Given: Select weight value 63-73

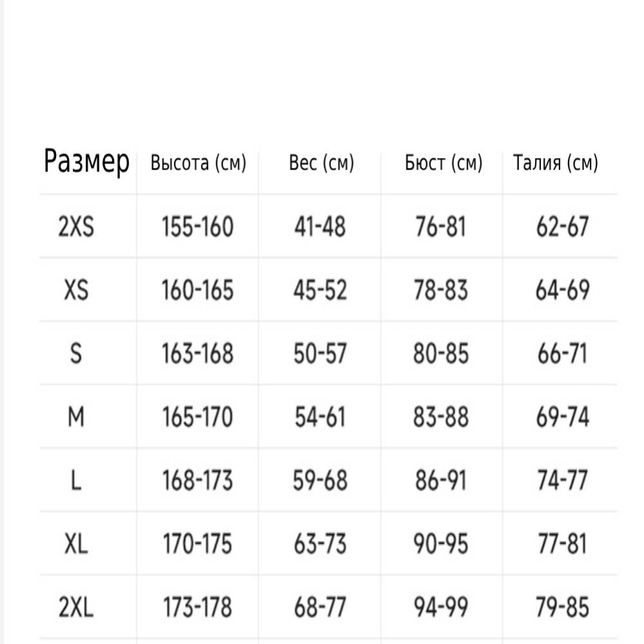Looking at the screenshot, I should (x=320, y=544).
